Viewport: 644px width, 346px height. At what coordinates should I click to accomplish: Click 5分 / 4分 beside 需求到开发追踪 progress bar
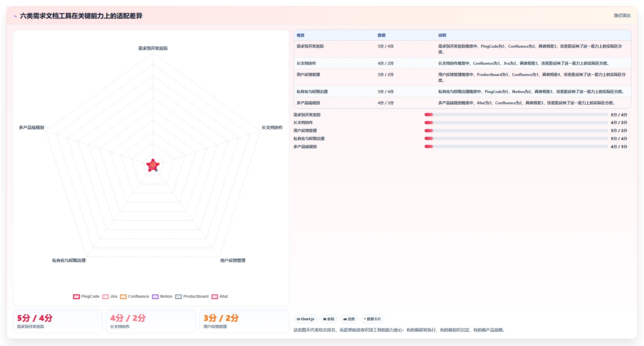619,115
